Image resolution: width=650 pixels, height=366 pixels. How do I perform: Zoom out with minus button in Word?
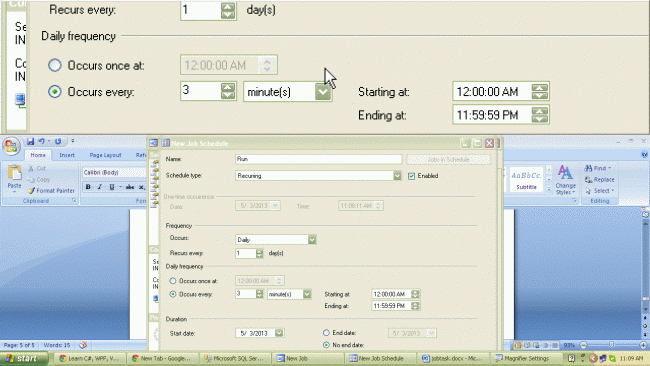pos(584,345)
